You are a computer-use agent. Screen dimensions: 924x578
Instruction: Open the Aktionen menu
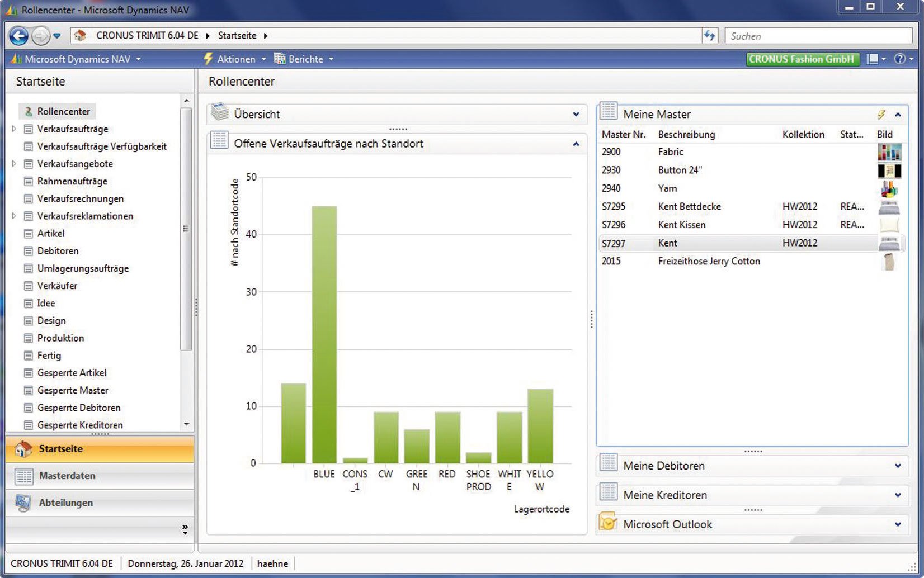235,59
